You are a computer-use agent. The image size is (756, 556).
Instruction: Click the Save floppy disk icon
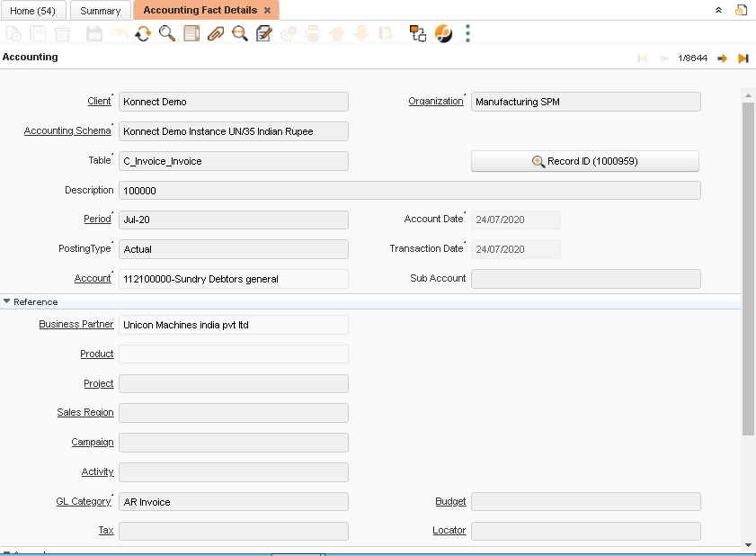tap(94, 34)
